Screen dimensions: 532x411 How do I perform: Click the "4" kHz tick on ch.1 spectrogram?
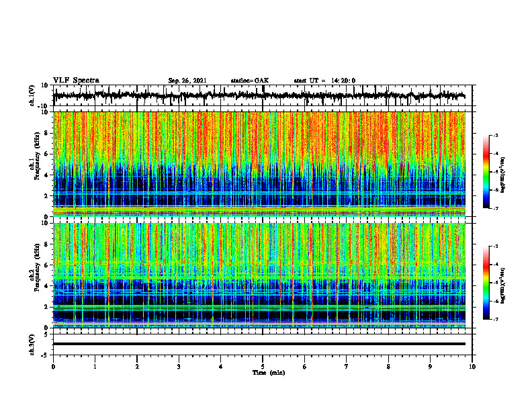(46, 175)
